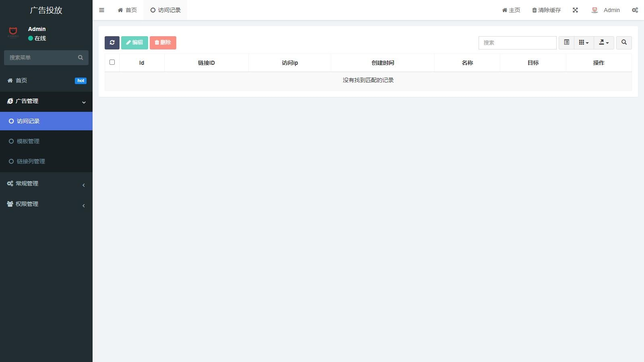This screenshot has width=644, height=362.
Task: Toggle table card view icon
Action: (x=566, y=43)
